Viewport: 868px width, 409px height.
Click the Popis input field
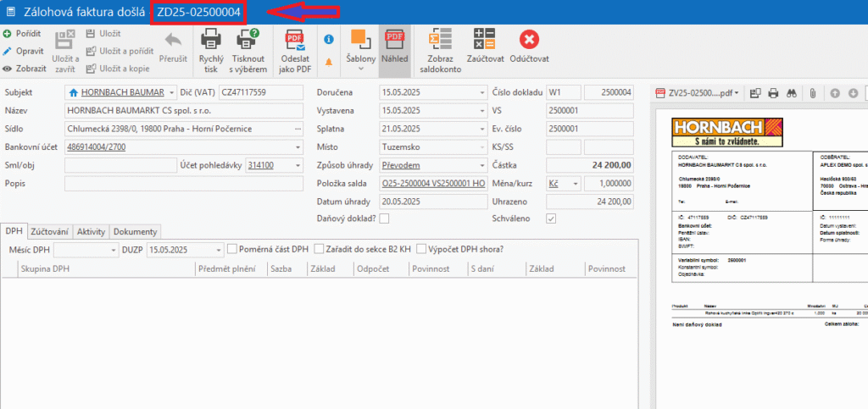point(184,184)
